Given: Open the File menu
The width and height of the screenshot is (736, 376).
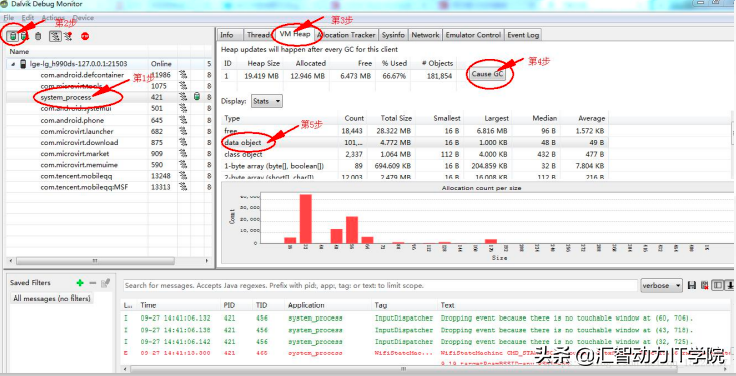Looking at the screenshot, I should pyautogui.click(x=8, y=18).
